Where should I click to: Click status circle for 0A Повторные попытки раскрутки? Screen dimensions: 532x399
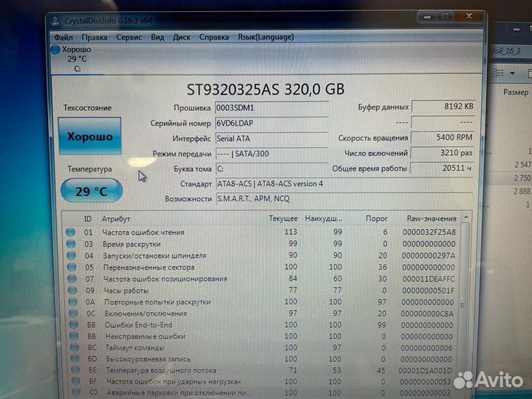(72, 301)
